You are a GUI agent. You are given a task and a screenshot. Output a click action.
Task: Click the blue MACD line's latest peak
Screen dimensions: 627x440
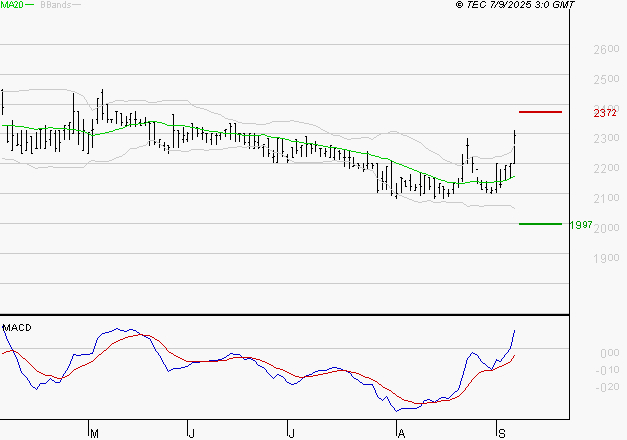514,331
